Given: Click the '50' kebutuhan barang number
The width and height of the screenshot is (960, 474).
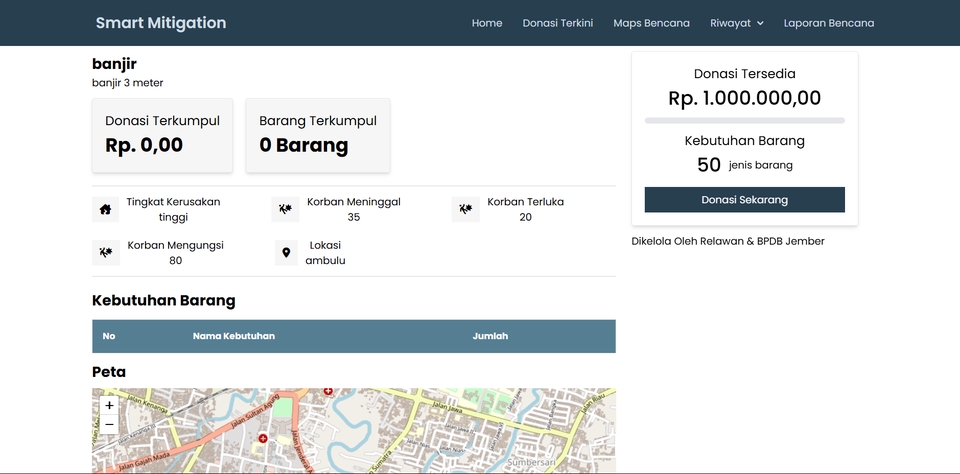Looking at the screenshot, I should [709, 165].
